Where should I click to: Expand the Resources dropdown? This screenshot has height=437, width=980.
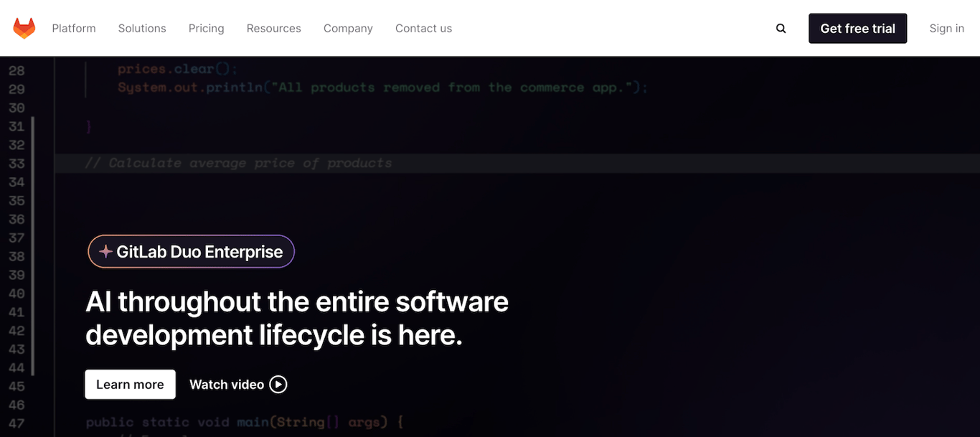coord(273,28)
